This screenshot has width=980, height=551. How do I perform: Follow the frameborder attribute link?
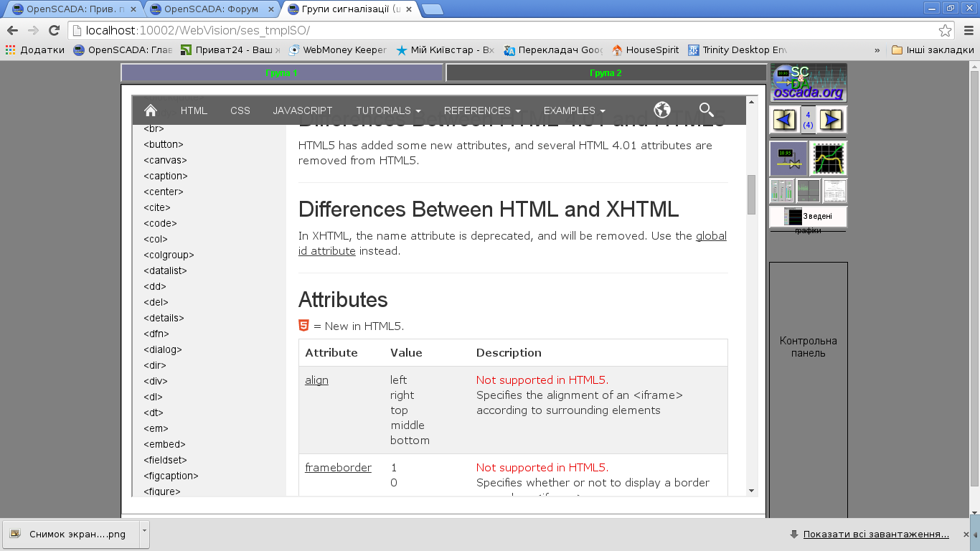(x=338, y=468)
